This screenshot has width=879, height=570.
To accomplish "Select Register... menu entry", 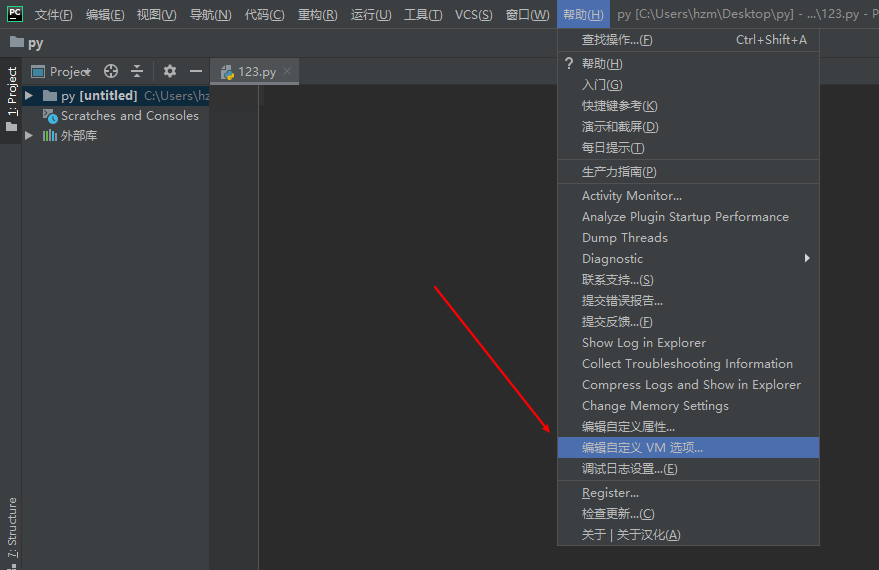I will click(x=688, y=493).
